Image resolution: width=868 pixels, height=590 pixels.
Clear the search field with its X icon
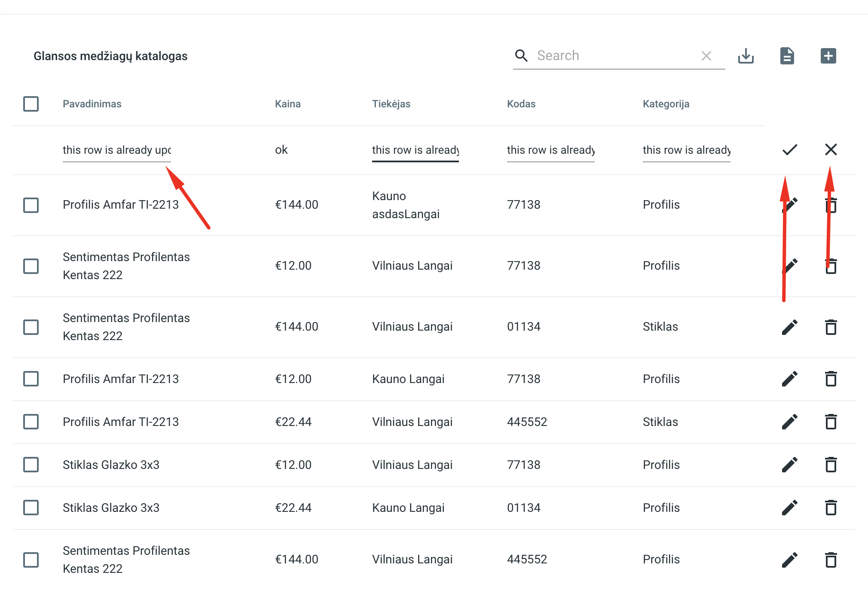(x=706, y=55)
